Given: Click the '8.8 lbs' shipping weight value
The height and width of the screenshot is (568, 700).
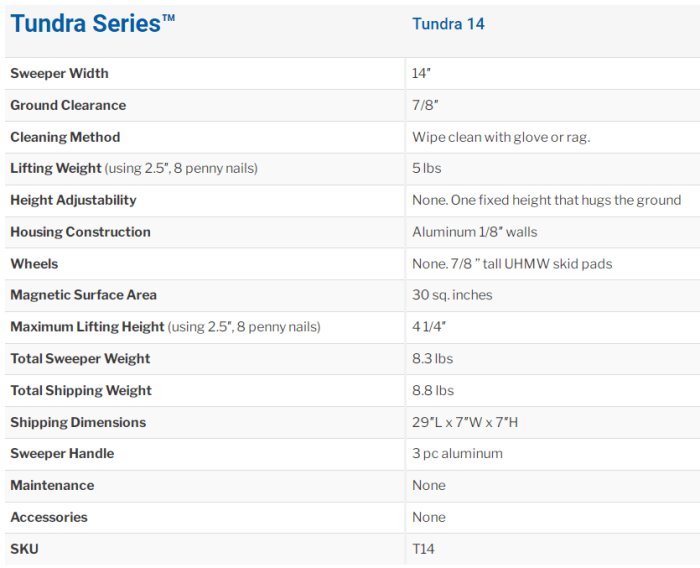Looking at the screenshot, I should [433, 390].
